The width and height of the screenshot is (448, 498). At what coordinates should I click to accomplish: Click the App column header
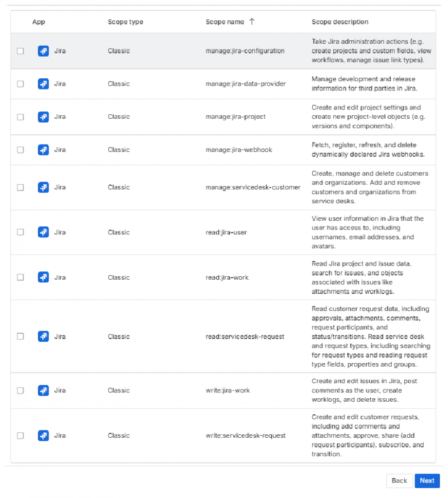(39, 22)
